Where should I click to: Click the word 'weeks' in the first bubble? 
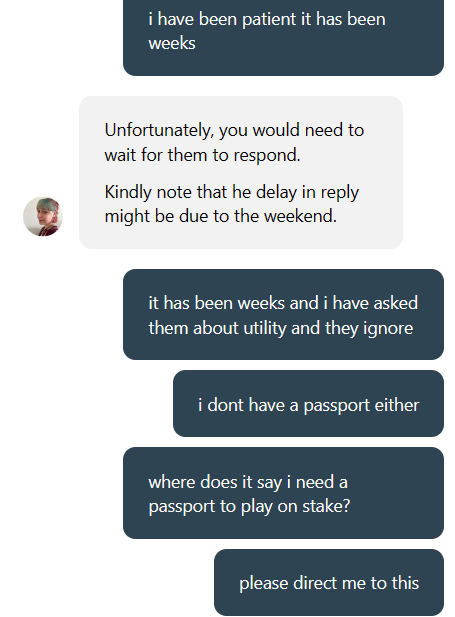coord(172,43)
